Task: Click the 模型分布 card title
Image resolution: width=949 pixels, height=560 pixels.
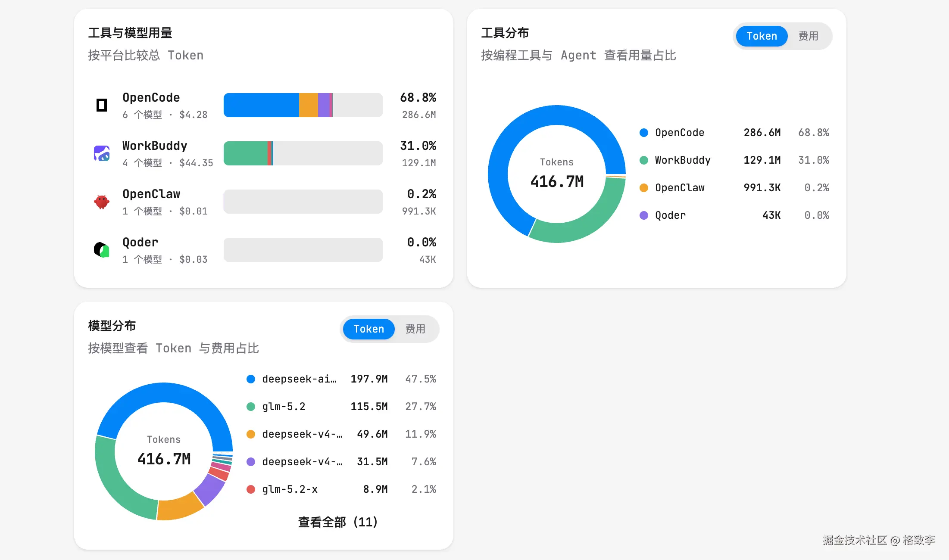Action: pyautogui.click(x=112, y=326)
